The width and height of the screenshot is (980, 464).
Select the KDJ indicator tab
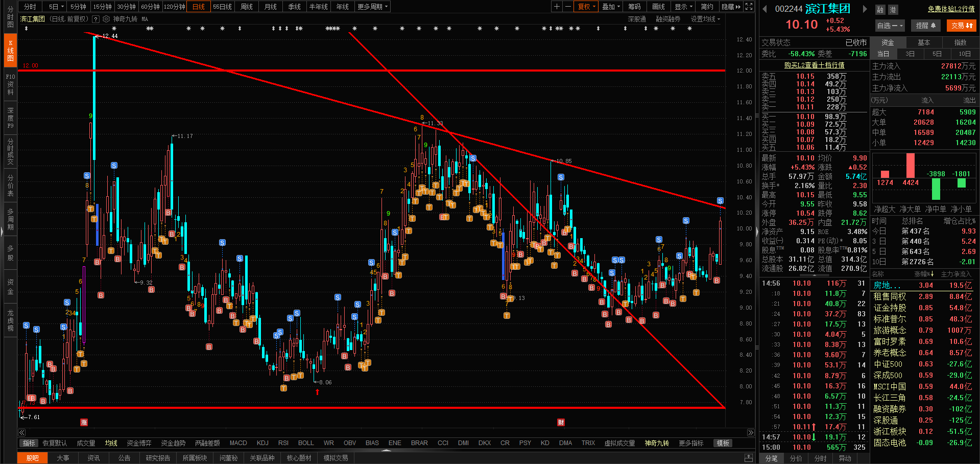(x=262, y=443)
